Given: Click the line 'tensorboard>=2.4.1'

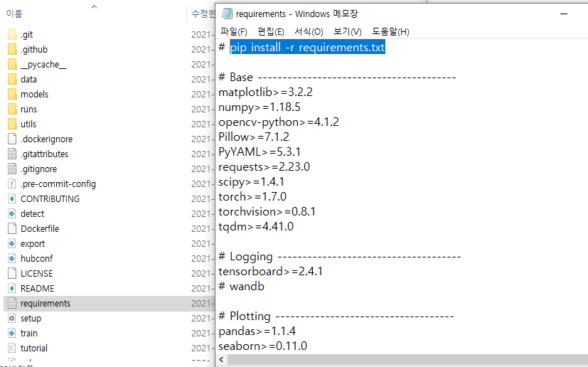Looking at the screenshot, I should (270, 271).
